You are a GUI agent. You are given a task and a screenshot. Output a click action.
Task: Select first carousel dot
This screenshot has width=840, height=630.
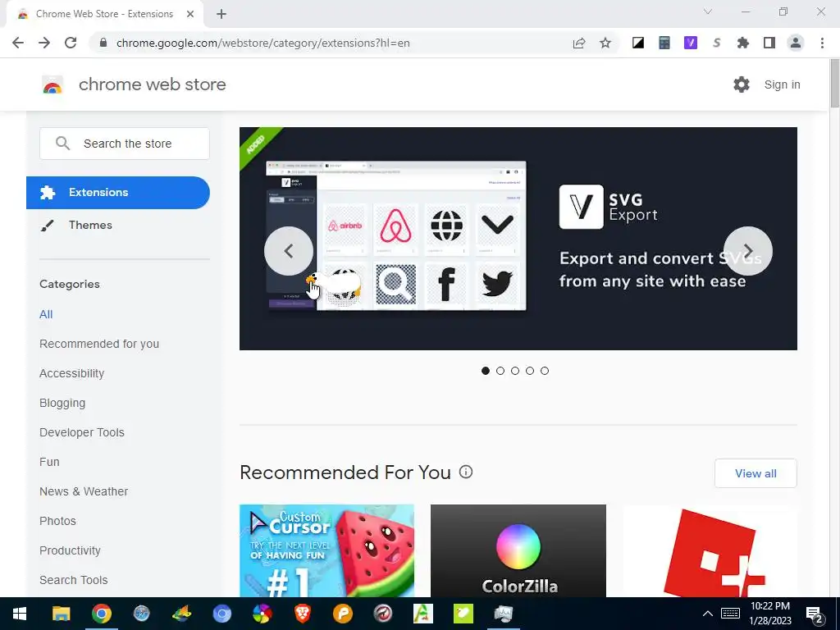[x=486, y=371]
